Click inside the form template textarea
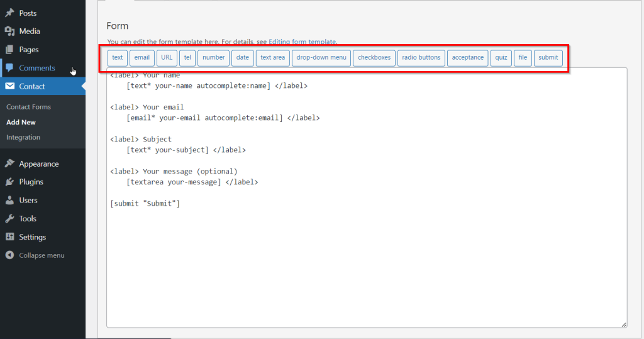644x339 pixels. tap(366, 252)
